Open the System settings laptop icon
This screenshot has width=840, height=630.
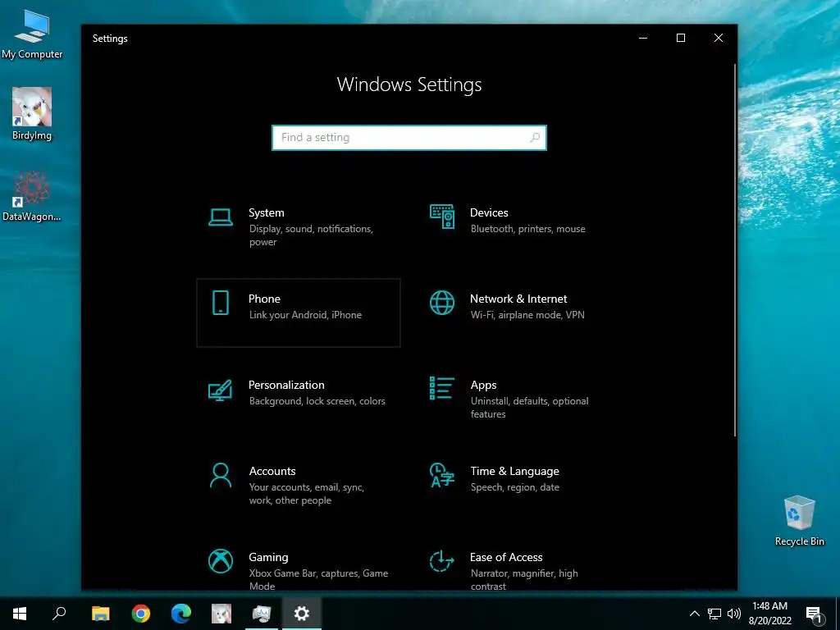tap(220, 217)
